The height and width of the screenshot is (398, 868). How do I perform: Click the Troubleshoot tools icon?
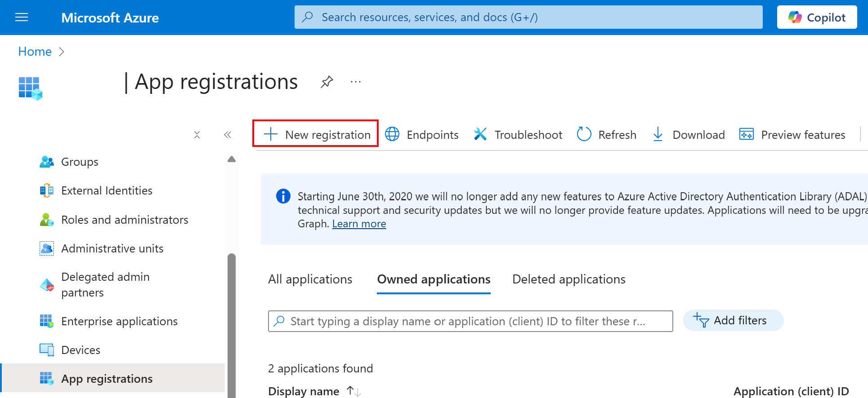click(480, 134)
